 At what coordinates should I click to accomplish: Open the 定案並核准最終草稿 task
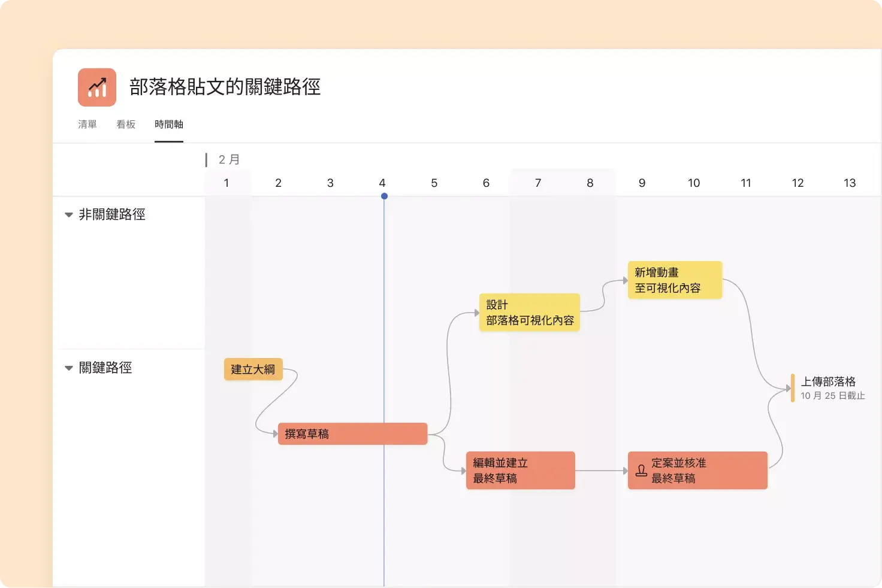697,470
